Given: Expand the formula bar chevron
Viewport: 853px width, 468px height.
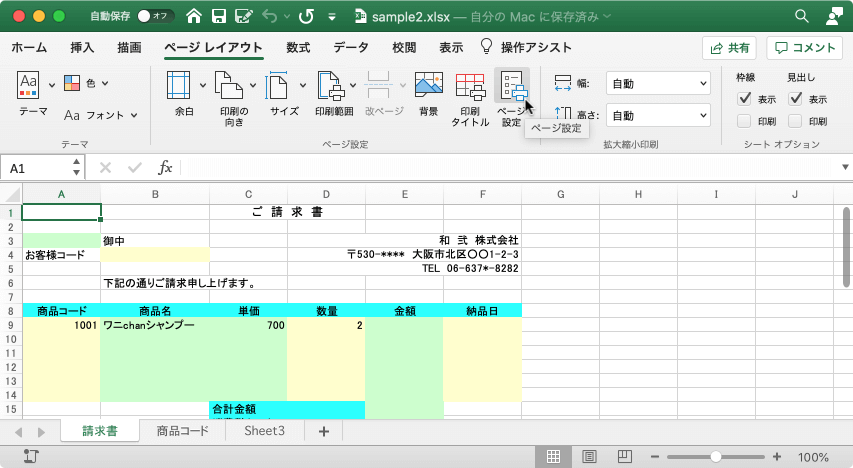Looking at the screenshot, I should pos(845,167).
